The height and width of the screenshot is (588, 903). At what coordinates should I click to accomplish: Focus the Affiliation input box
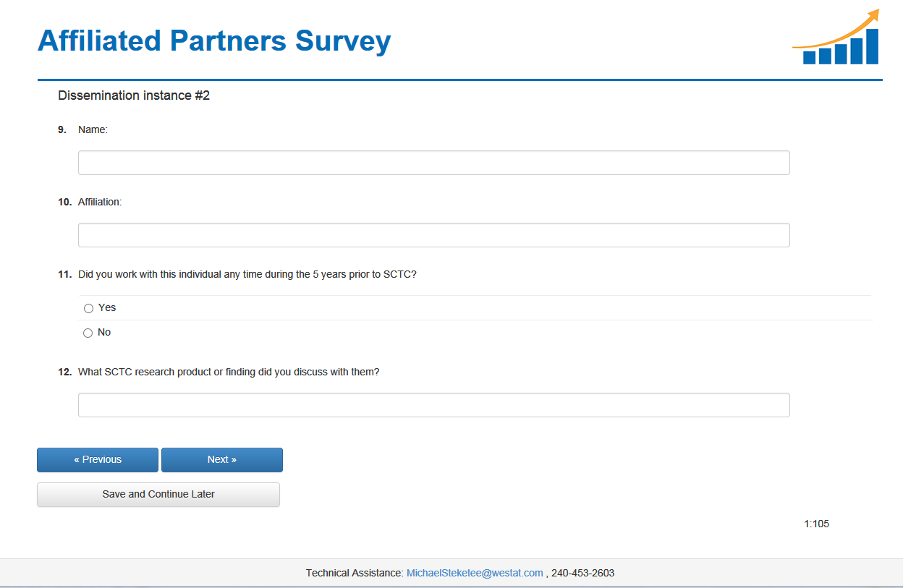click(433, 235)
